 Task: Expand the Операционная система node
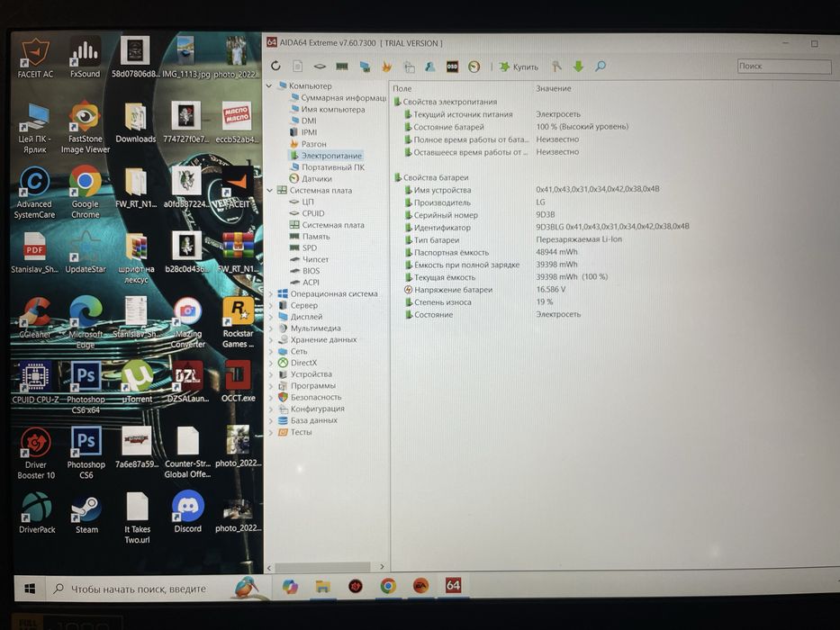(x=271, y=294)
